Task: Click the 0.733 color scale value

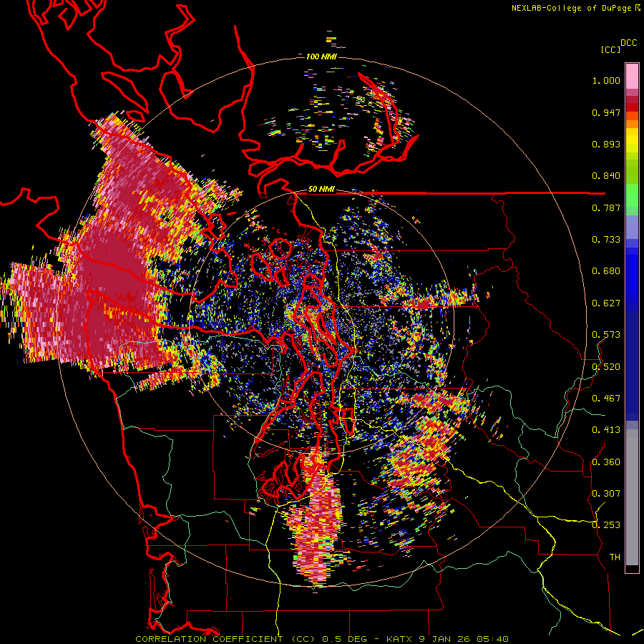Action: point(606,240)
